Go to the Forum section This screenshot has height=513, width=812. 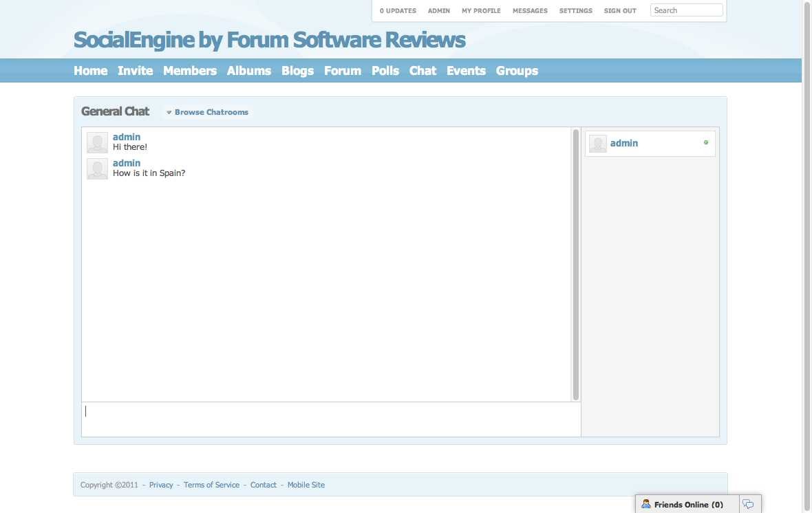343,71
